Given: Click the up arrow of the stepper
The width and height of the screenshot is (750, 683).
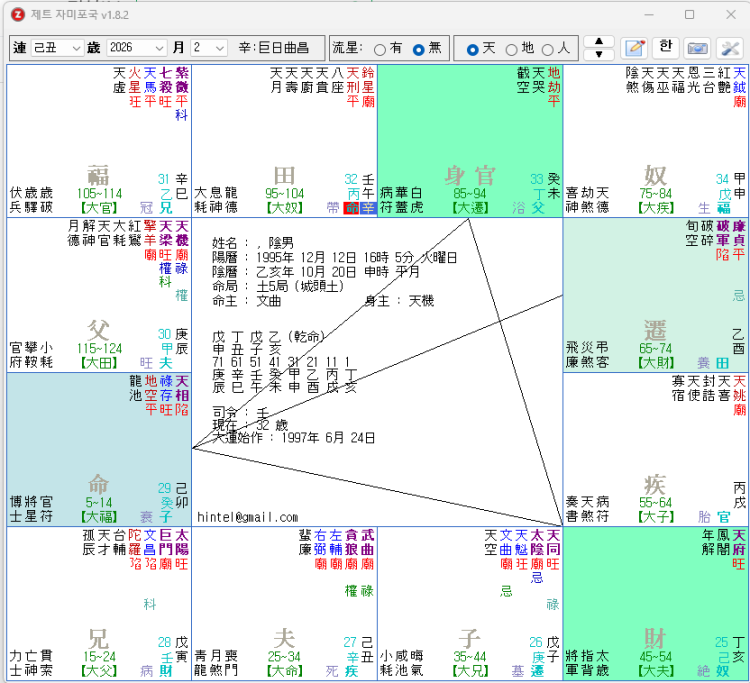Looking at the screenshot, I should [598, 42].
